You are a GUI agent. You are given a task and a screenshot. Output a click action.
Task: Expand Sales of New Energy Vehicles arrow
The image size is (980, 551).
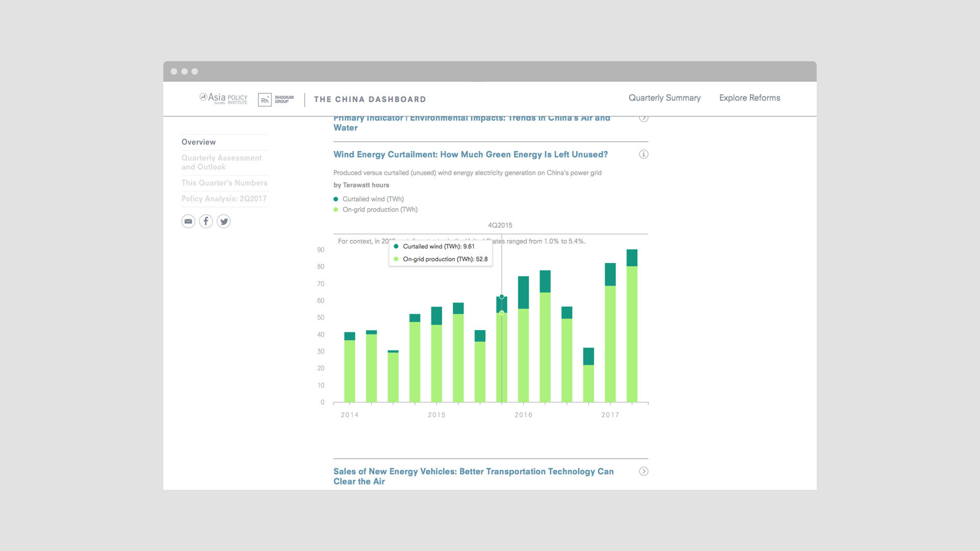(644, 471)
